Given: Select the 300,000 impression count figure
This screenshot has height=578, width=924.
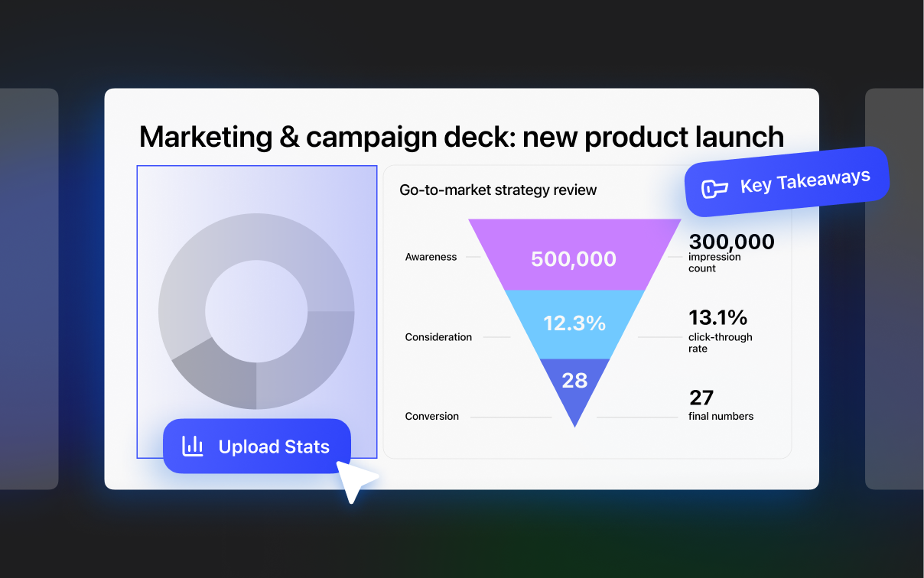Looking at the screenshot, I should (731, 242).
